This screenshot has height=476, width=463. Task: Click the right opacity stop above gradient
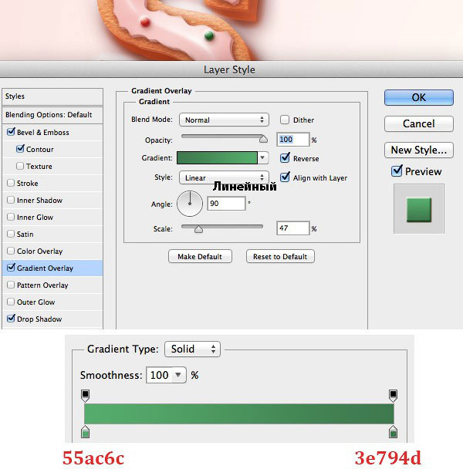[x=394, y=396]
